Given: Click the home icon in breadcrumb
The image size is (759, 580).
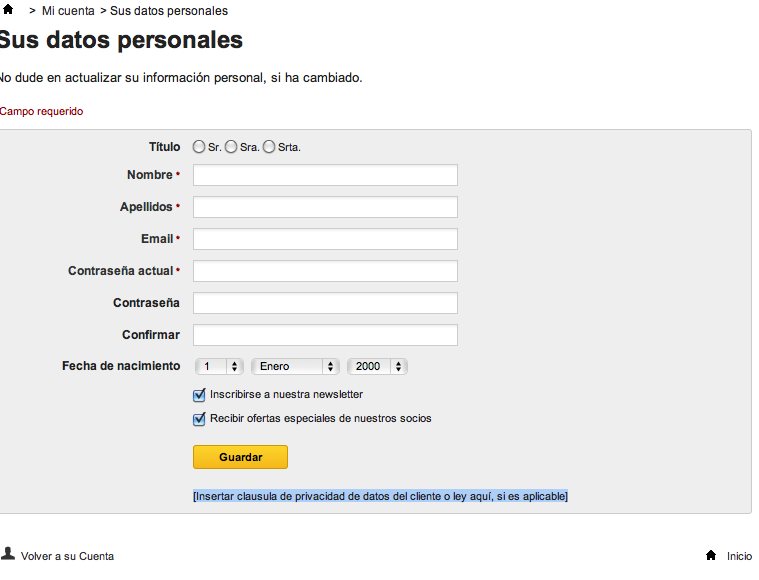Looking at the screenshot, I should (x=8, y=10).
